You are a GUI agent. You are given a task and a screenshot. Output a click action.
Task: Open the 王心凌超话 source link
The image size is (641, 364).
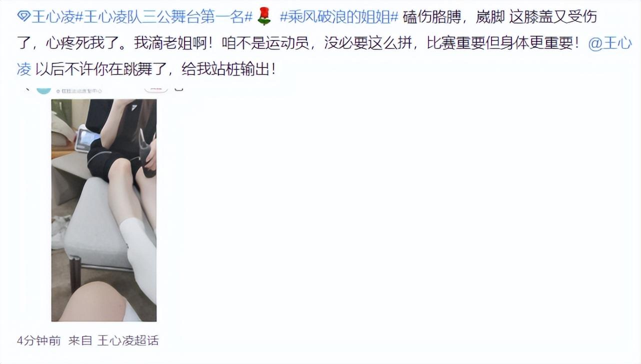[128, 341]
